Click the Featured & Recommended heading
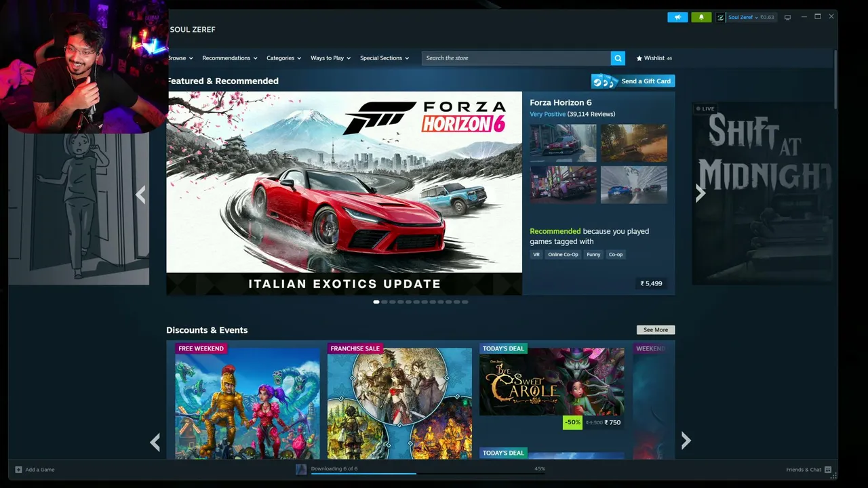This screenshot has width=868, height=488. click(222, 81)
